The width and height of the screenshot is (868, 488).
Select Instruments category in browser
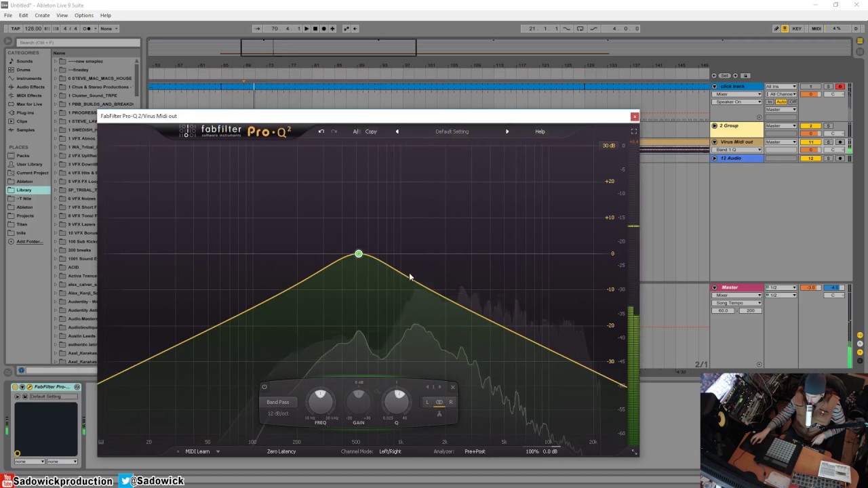point(28,78)
